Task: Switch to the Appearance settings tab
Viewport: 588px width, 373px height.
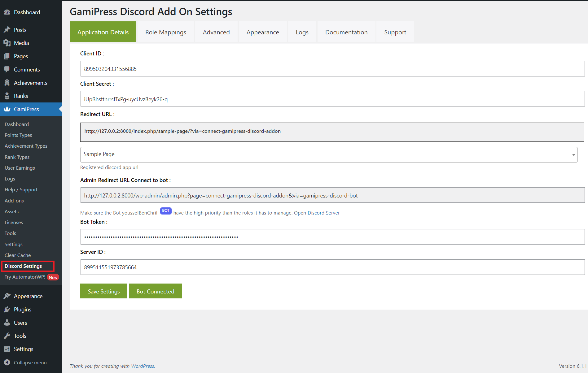Action: 263,32
